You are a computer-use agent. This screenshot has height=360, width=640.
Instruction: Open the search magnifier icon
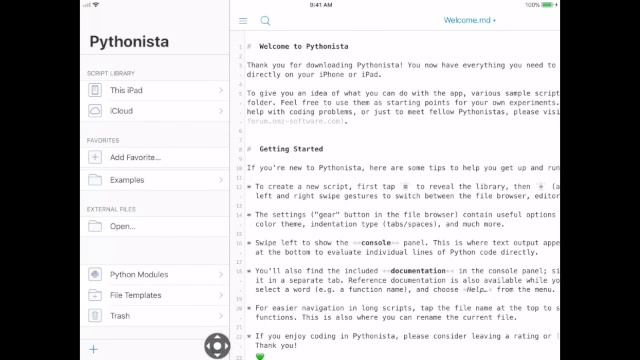[x=265, y=21]
